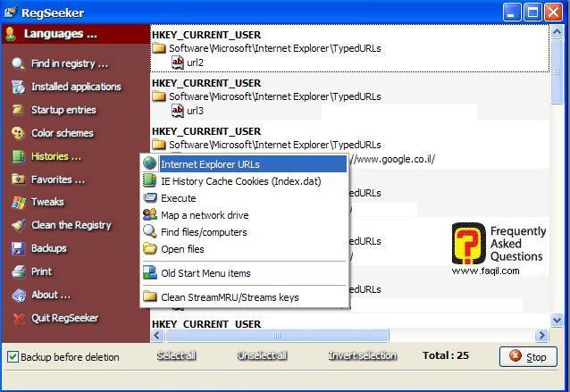Image resolution: width=570 pixels, height=392 pixels.
Task: Click the magnifier icon beside Find in registry
Action: [18, 63]
